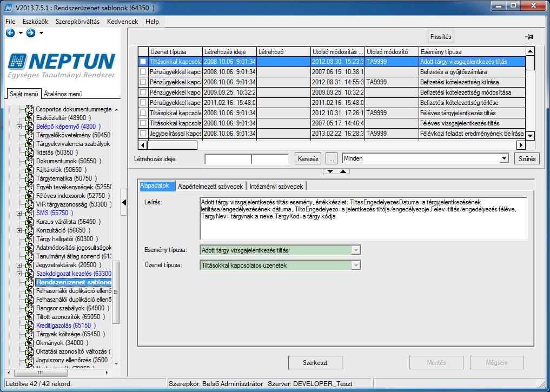Sort the table by the Esemény típusa column

tap(472, 52)
